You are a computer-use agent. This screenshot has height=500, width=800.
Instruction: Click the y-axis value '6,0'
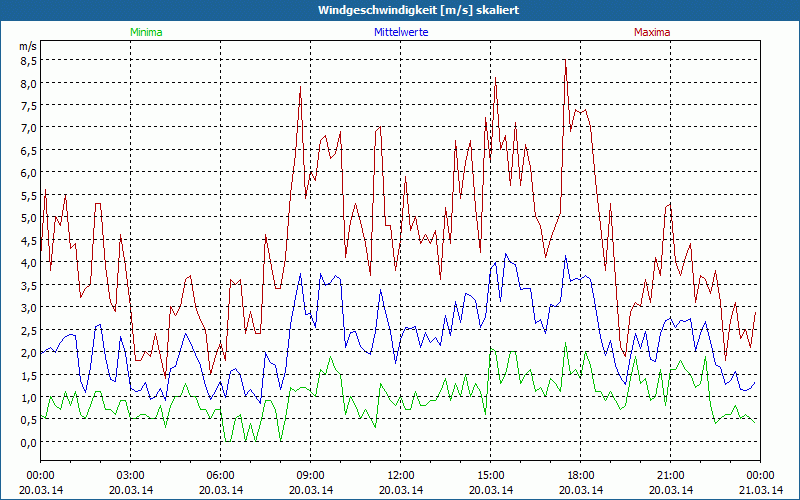pos(29,172)
